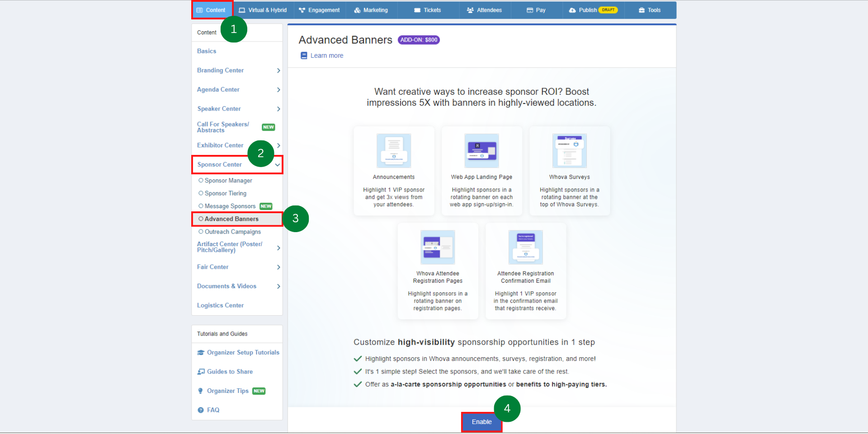Screen dimensions: 868x434
Task: Open the FAQ link
Action: [x=213, y=410]
